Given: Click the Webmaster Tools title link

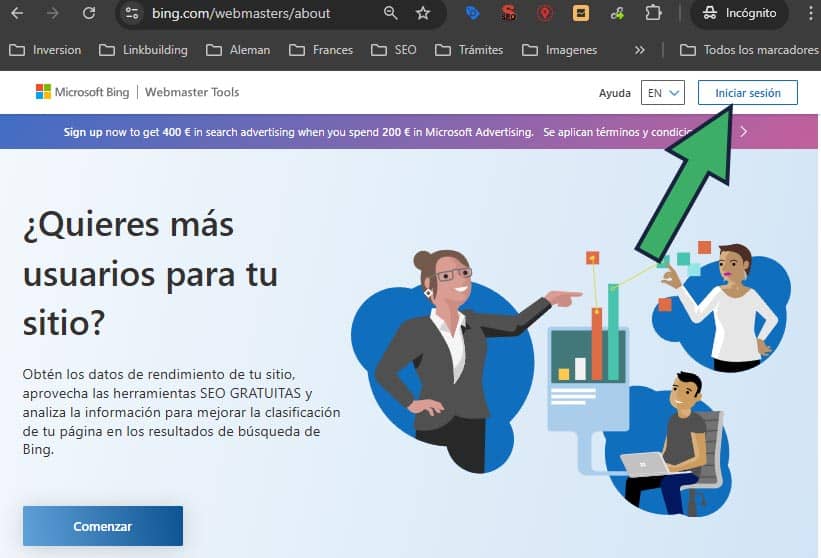Looking at the screenshot, I should 192,92.
